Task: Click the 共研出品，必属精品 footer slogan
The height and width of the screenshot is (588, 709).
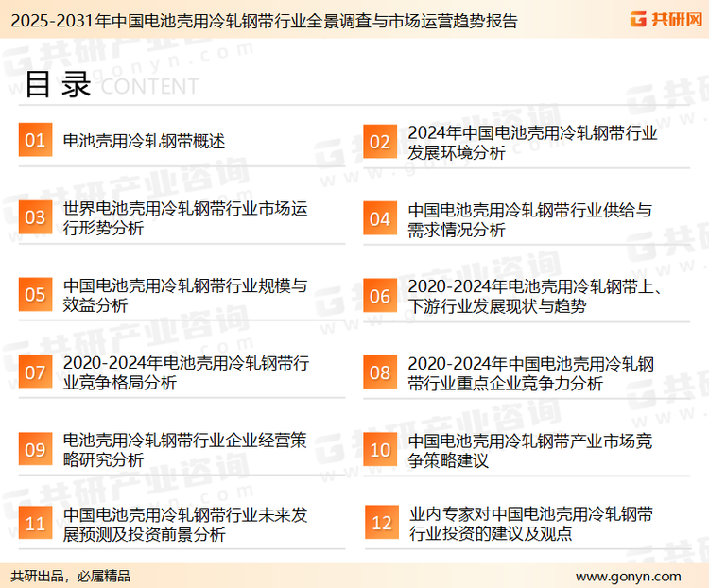Action: pyautogui.click(x=71, y=576)
